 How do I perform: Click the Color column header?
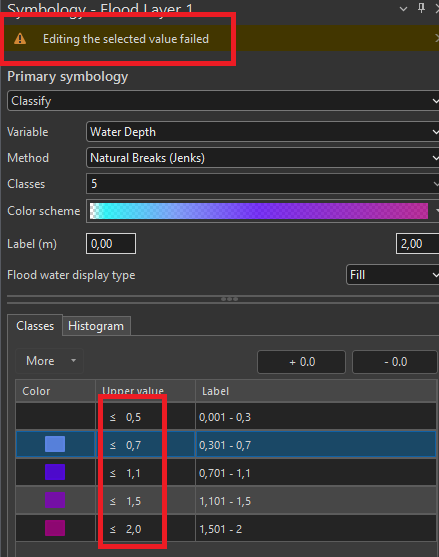(55, 391)
